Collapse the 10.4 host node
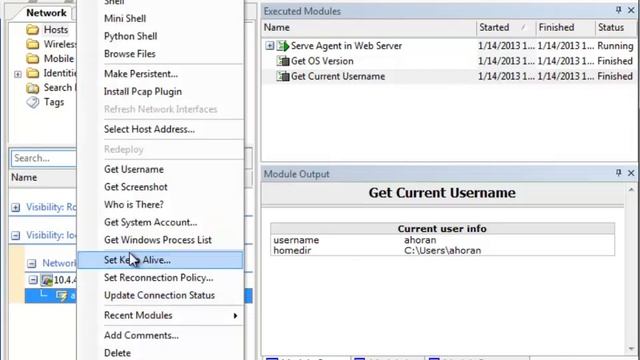The image size is (640, 360). (x=33, y=280)
